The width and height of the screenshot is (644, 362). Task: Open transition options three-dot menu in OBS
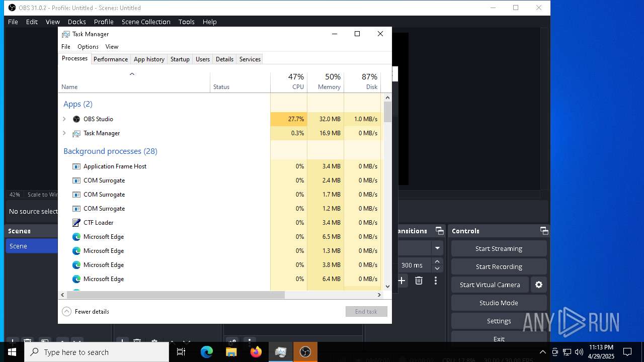(436, 281)
